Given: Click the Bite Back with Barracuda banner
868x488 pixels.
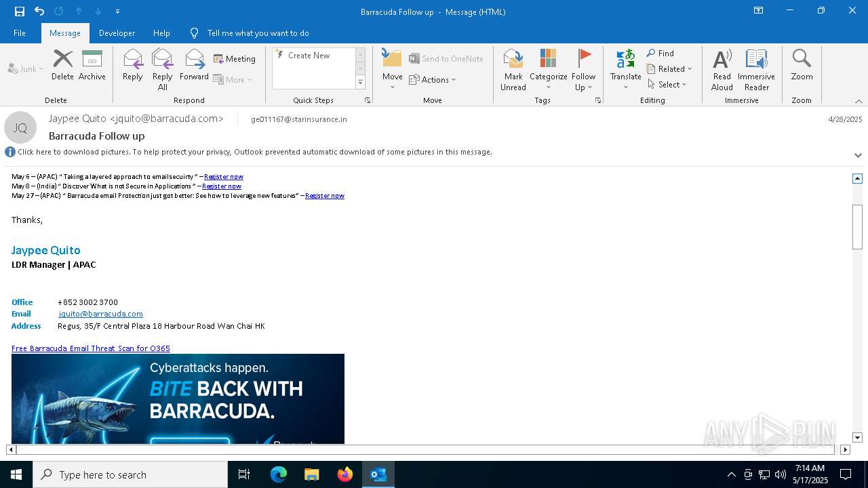Looking at the screenshot, I should click(178, 399).
